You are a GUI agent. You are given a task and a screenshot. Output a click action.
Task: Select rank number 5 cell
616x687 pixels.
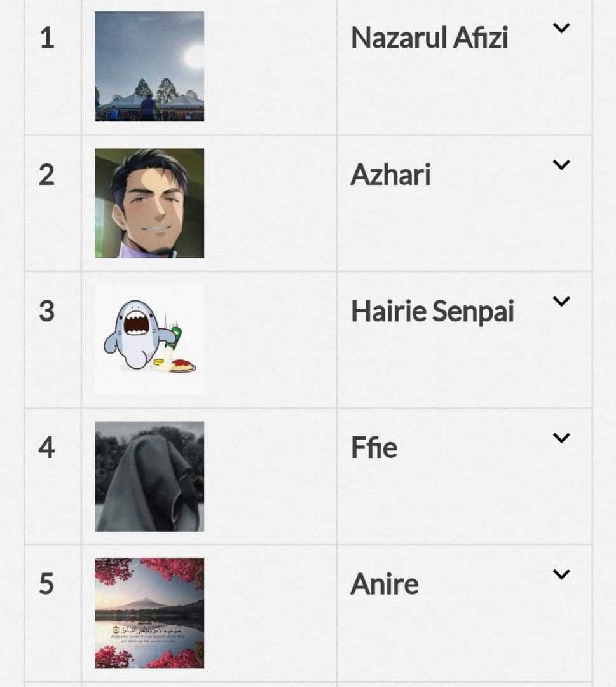53,613
